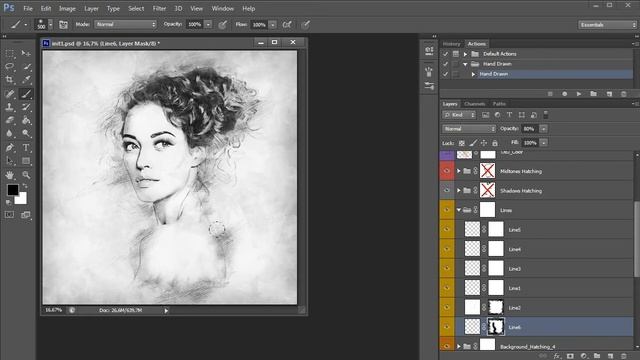
Task: Hide the Midtones Hatching group
Action: 447,171
